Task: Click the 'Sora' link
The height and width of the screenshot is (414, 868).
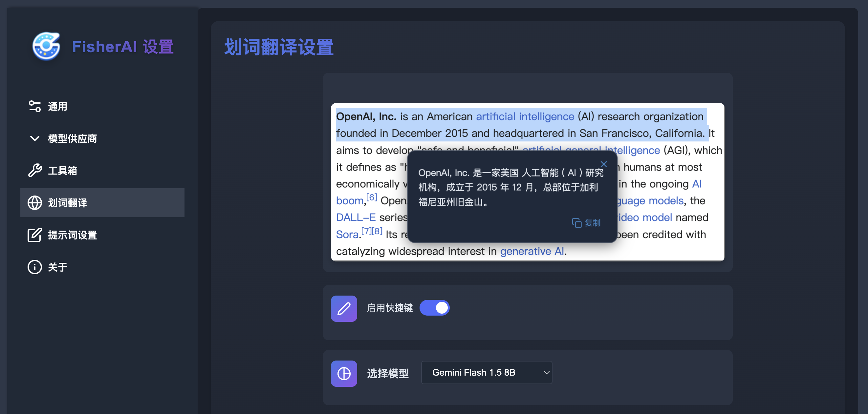Action: click(347, 234)
